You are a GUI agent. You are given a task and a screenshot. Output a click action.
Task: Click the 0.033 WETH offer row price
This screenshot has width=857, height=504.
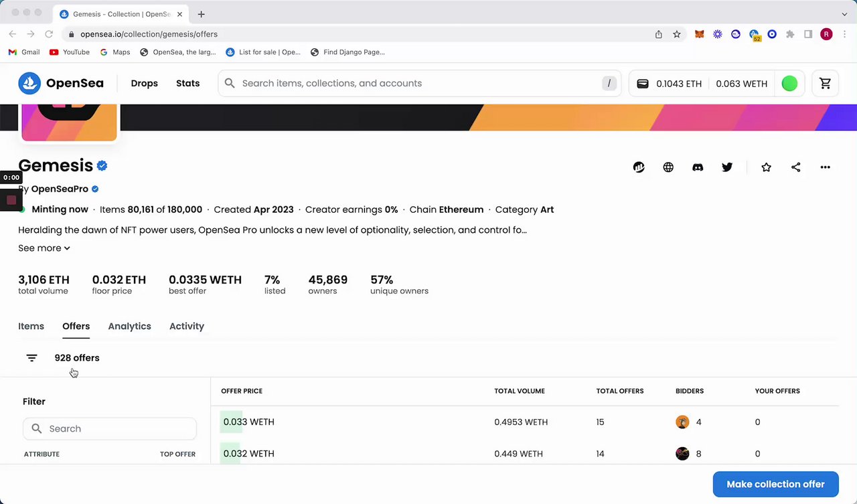(x=248, y=422)
